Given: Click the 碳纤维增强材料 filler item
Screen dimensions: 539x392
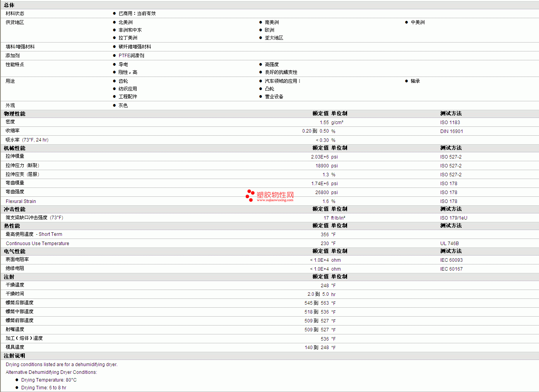Looking at the screenshot, I should [135, 47].
